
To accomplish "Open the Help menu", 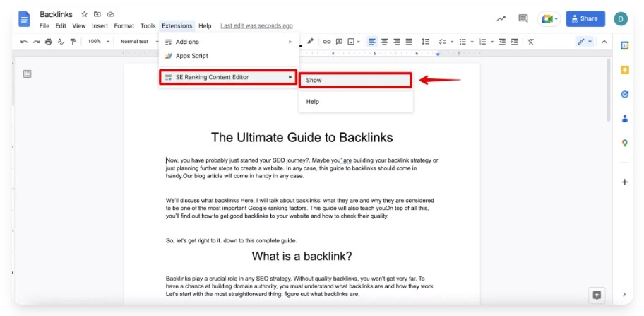I will (x=205, y=26).
